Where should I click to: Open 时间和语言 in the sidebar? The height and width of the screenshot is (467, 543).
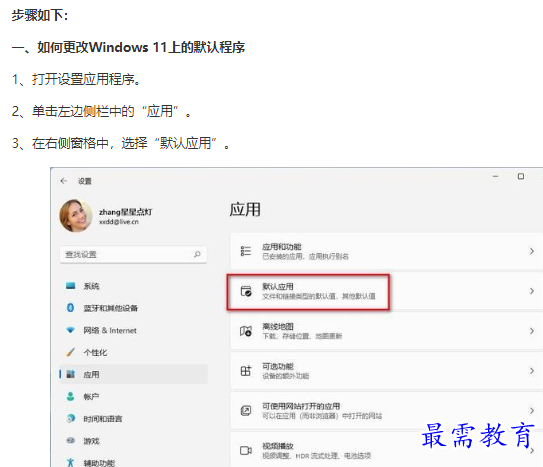pos(103,419)
